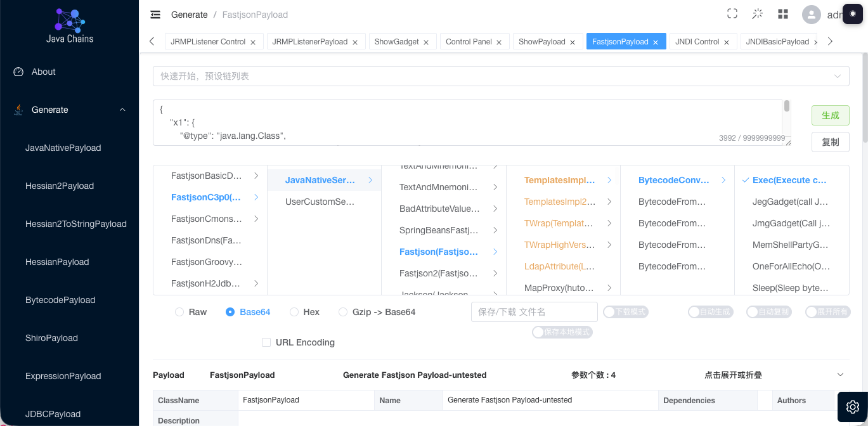This screenshot has width=868, height=426.
Task: Click the admin user avatar
Action: point(811,15)
